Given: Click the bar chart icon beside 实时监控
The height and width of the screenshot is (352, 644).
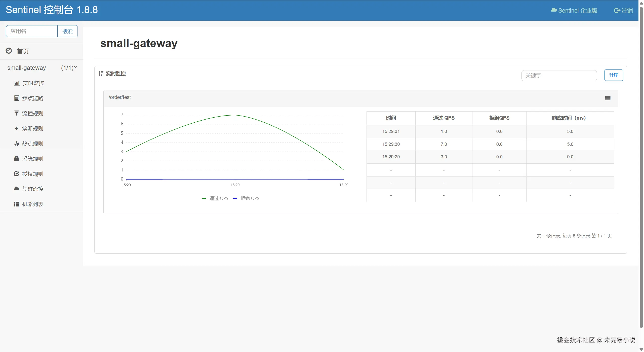Looking at the screenshot, I should click(x=17, y=83).
